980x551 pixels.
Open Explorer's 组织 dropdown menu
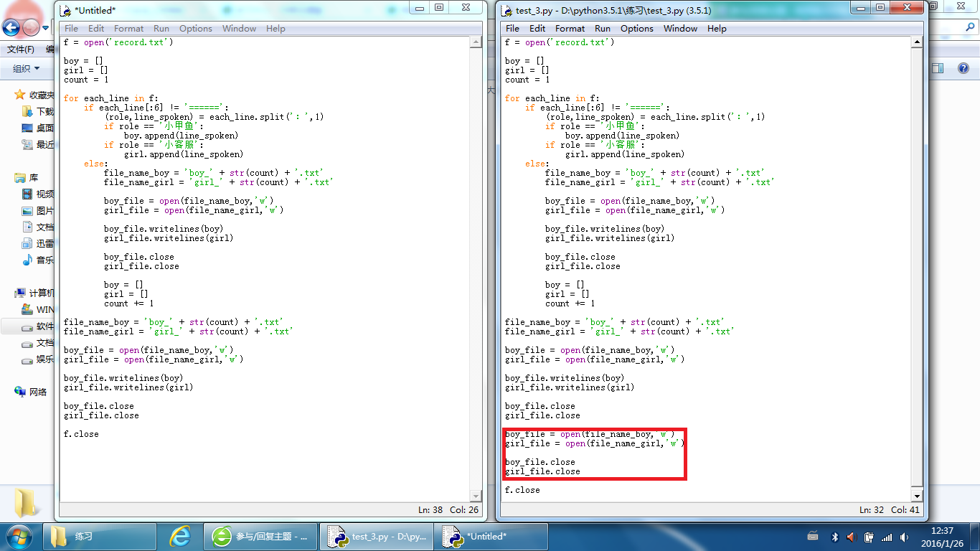pyautogui.click(x=26, y=69)
